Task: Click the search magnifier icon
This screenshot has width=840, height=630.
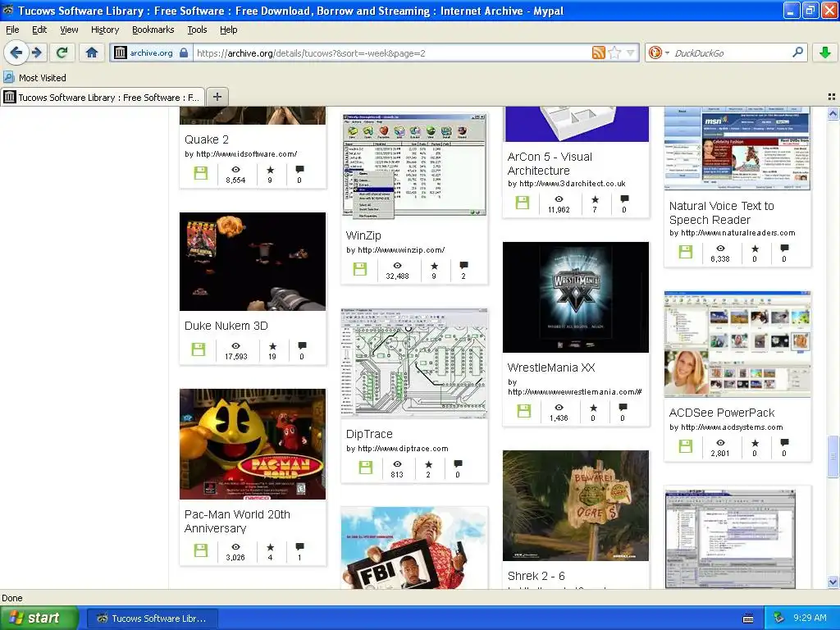Action: (x=797, y=52)
